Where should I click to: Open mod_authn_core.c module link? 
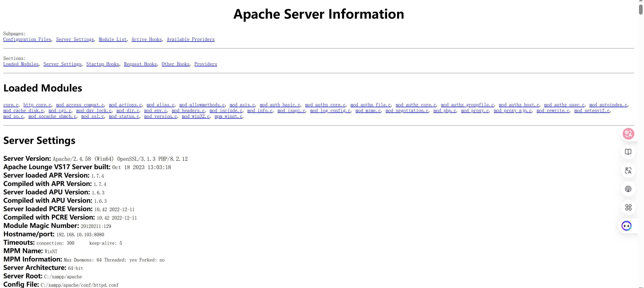click(x=325, y=105)
